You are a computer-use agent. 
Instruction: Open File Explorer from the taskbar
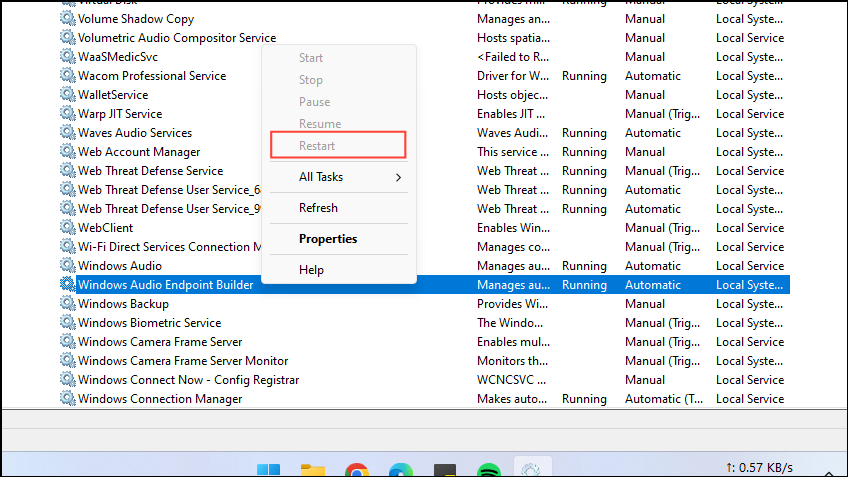tap(313, 469)
